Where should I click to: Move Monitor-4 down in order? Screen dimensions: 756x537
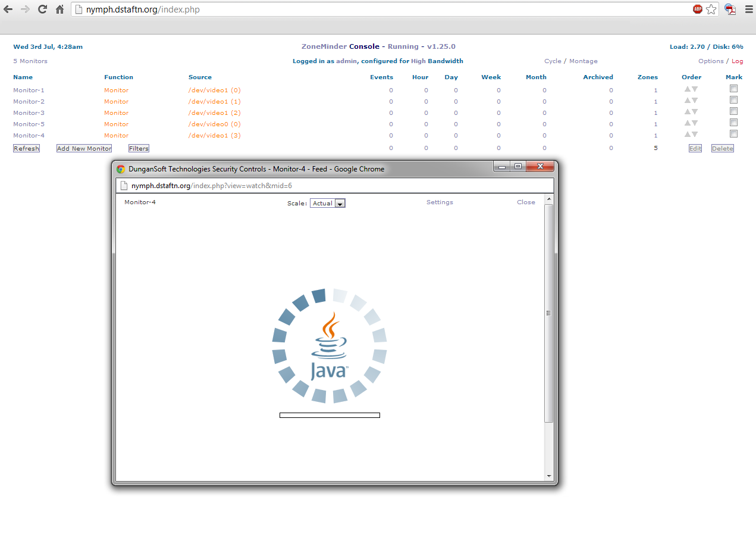pos(695,135)
